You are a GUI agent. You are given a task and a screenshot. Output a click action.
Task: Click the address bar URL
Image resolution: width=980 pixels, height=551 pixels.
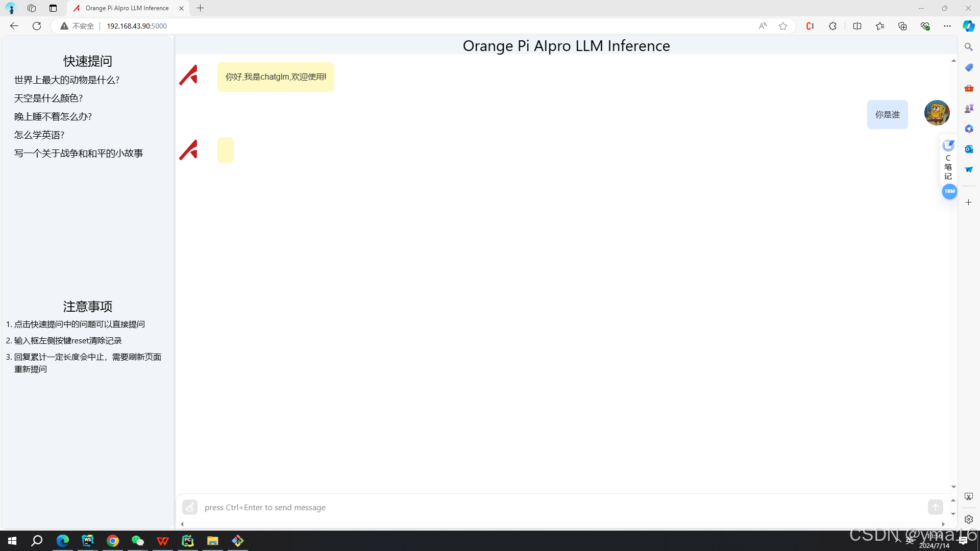click(137, 26)
